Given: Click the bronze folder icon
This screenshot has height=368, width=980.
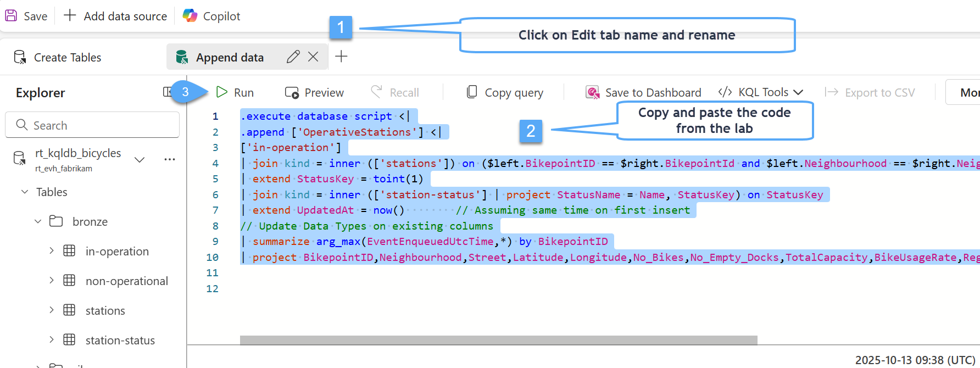Looking at the screenshot, I should 56,221.
